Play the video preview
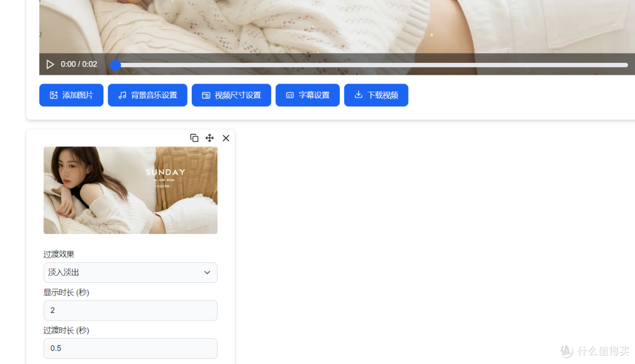The height and width of the screenshot is (364, 635). pyautogui.click(x=50, y=64)
